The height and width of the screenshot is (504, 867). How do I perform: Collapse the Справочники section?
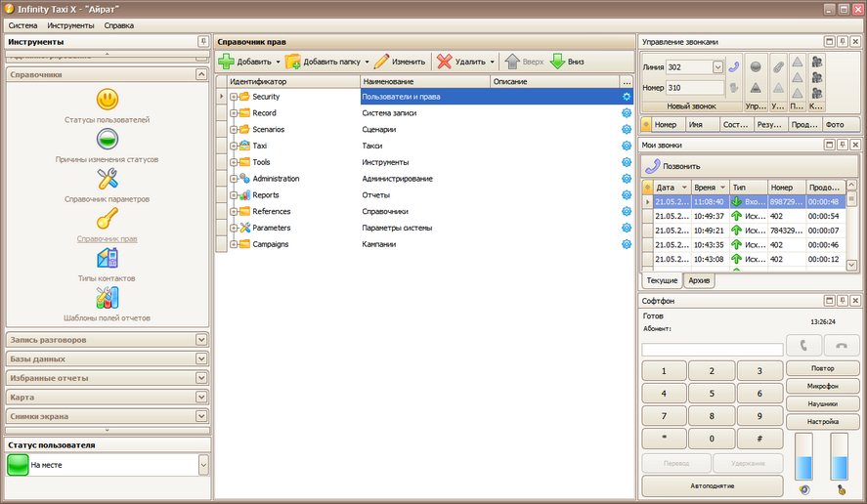pos(201,74)
